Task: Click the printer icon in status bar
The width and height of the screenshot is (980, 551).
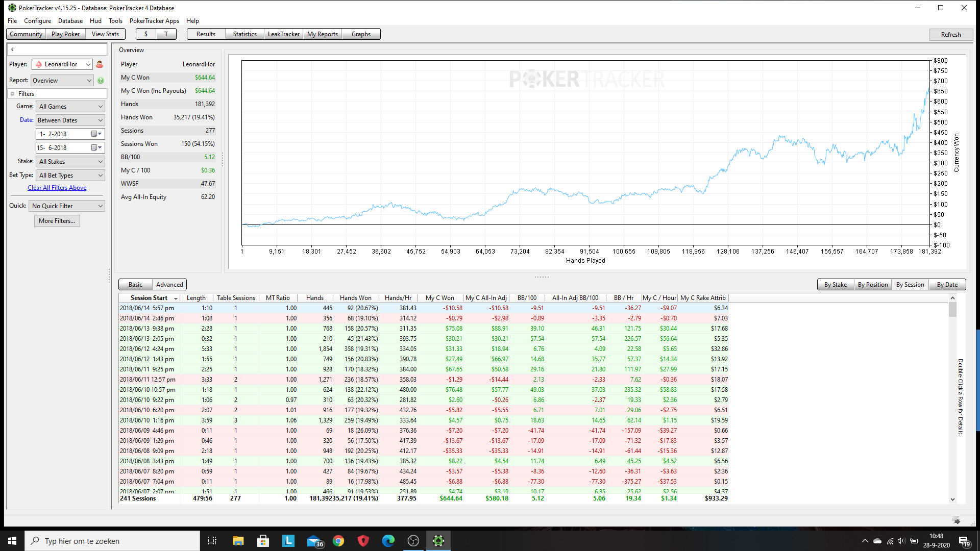Action: [957, 521]
